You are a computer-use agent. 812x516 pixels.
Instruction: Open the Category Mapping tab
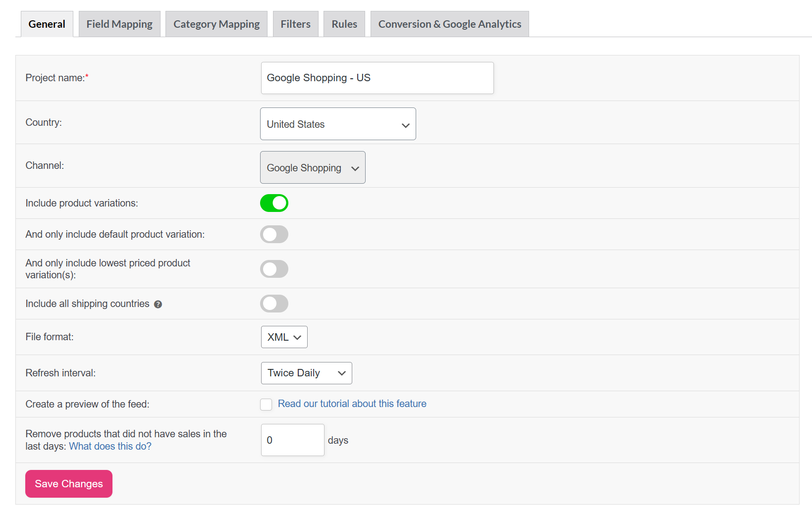[216, 24]
